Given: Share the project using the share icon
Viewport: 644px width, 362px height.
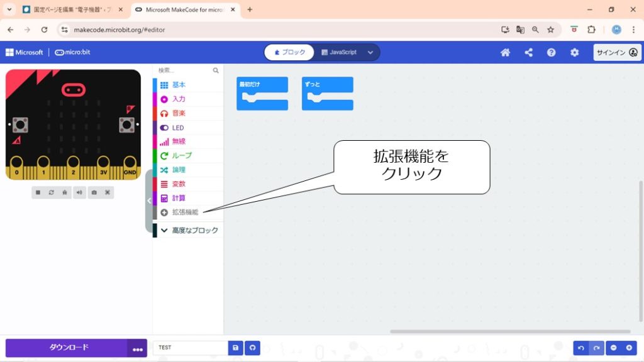Looking at the screenshot, I should coord(528,53).
